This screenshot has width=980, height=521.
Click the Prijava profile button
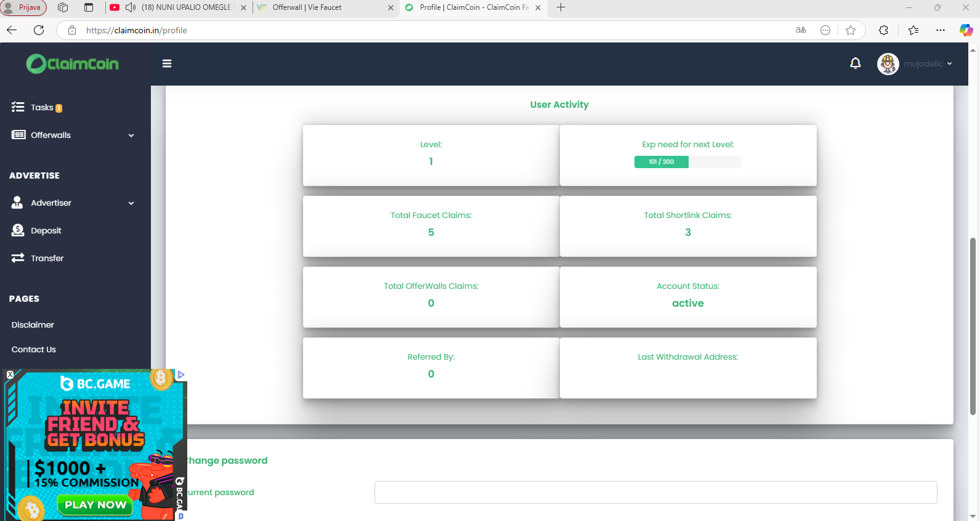click(24, 7)
